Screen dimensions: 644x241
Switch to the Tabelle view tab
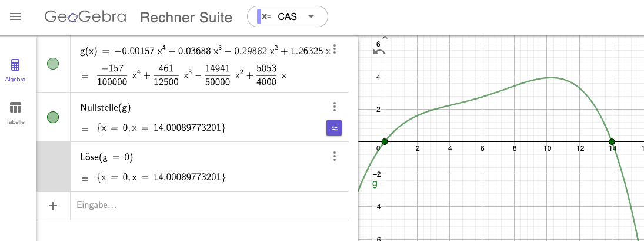tap(15, 113)
